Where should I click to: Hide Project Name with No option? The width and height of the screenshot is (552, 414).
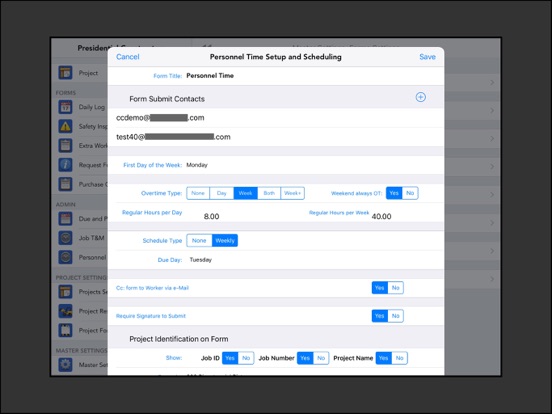pyautogui.click(x=400, y=358)
